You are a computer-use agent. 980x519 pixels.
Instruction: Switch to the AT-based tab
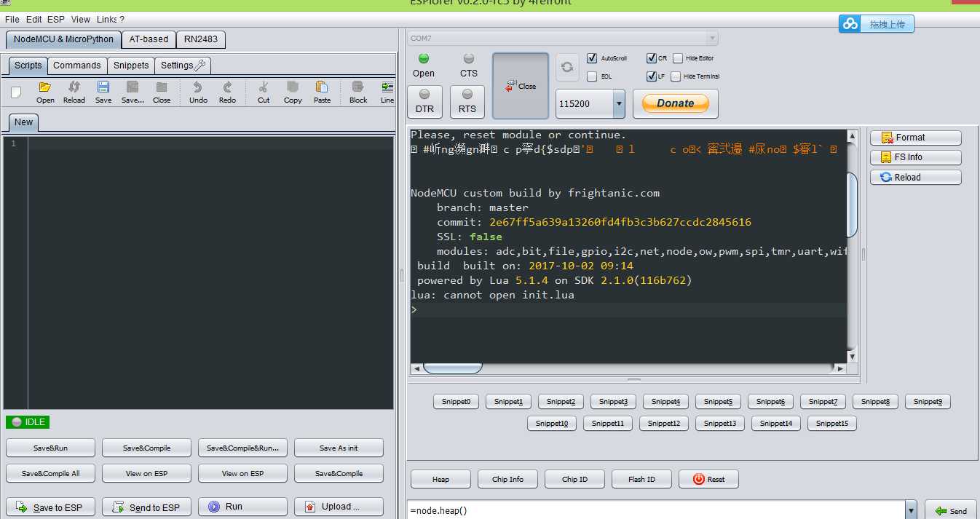[x=149, y=39]
